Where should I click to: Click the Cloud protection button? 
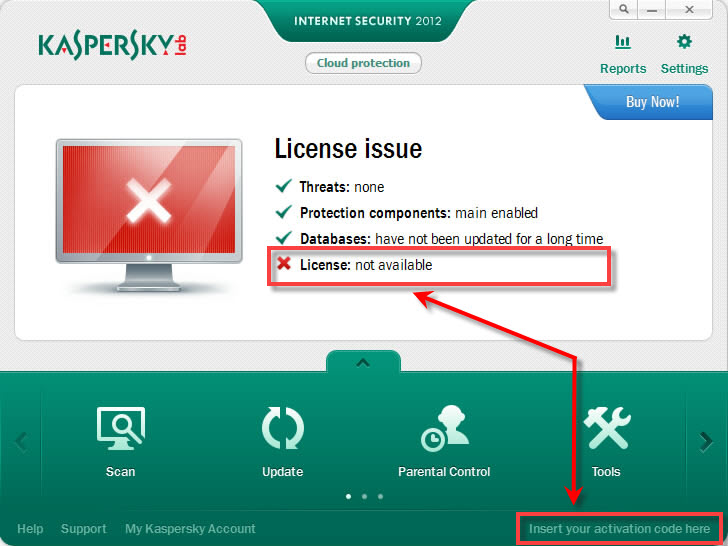click(363, 63)
